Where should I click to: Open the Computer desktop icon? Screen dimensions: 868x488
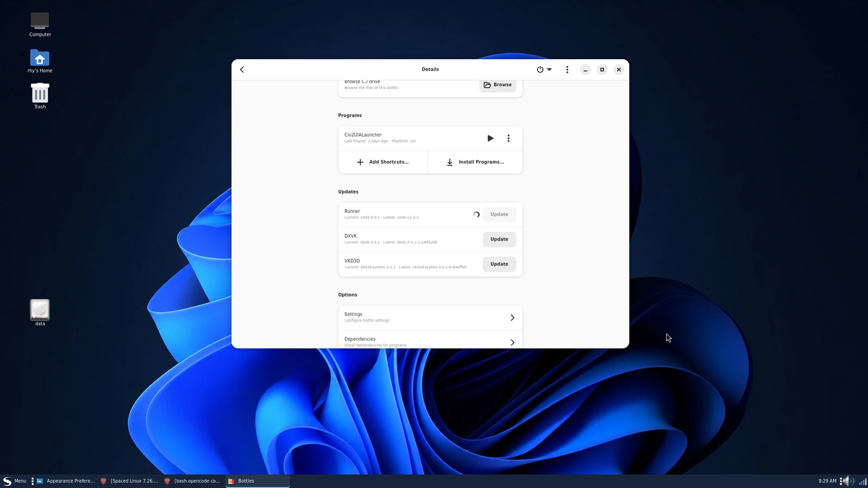pos(40,24)
